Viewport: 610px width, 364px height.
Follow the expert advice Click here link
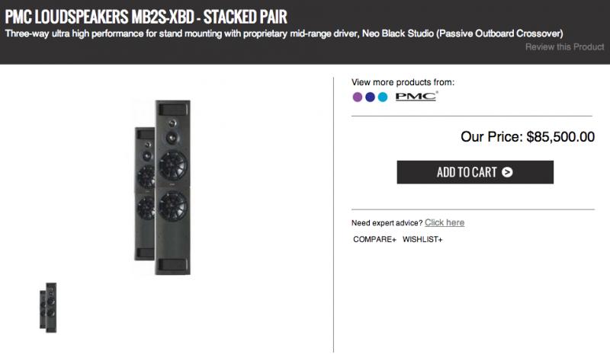[x=445, y=222]
